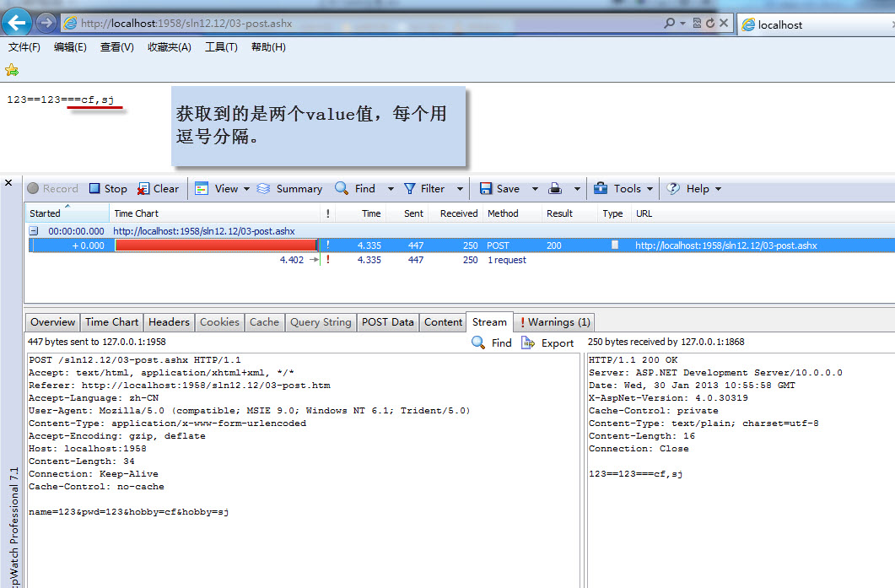Clear the HttpWatch request log
The width and height of the screenshot is (895, 588).
coord(158,188)
